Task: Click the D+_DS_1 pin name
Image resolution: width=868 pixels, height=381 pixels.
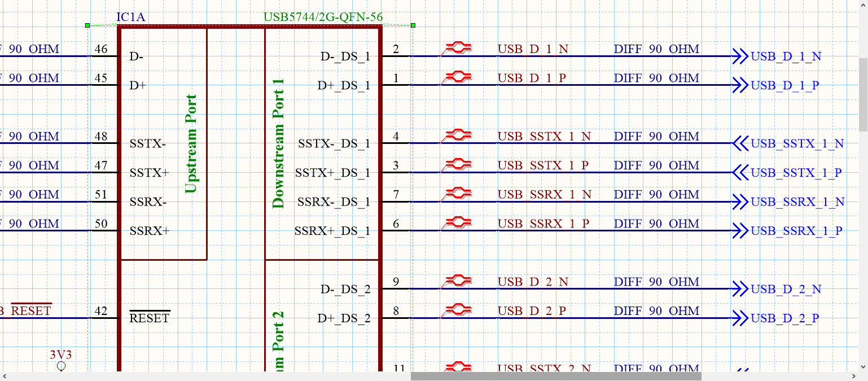Action: click(x=344, y=86)
